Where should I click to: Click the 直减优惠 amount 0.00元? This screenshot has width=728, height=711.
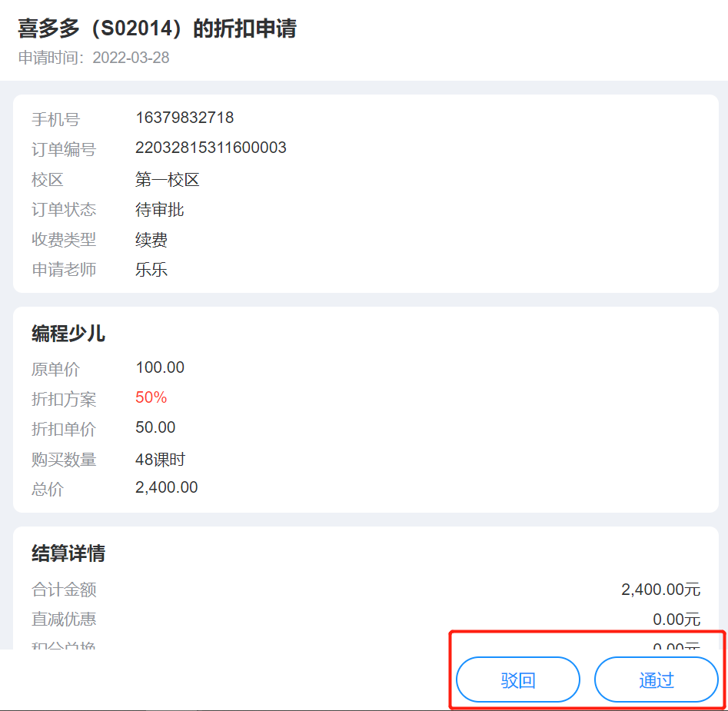(x=676, y=619)
